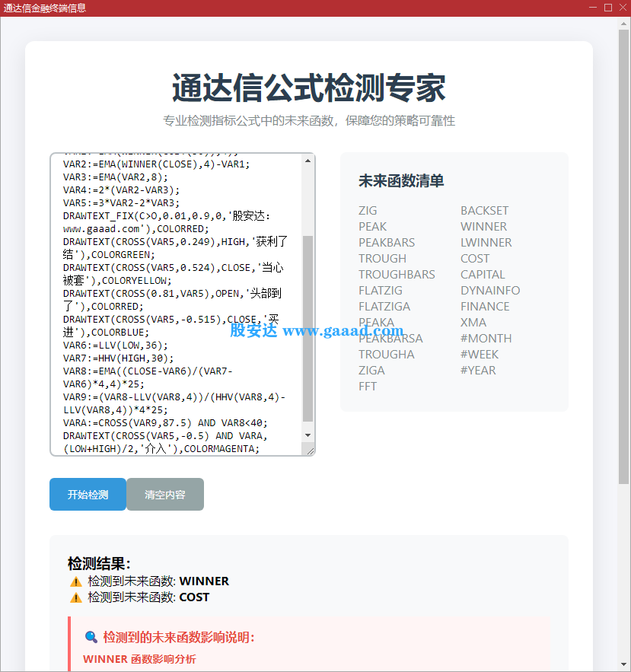Minimize the 通达信金融终端信息 window
Screen dimensions: 631x672
pos(593,8)
